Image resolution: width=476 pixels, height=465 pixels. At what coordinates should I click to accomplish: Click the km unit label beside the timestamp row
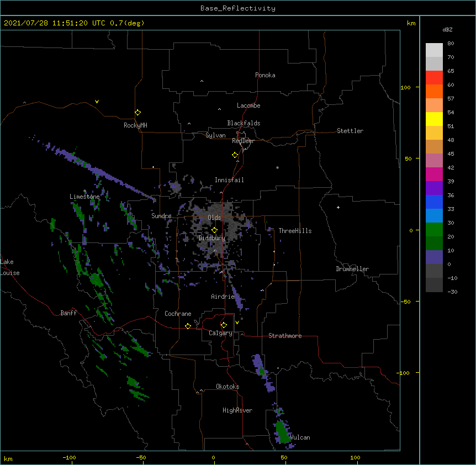[411, 23]
